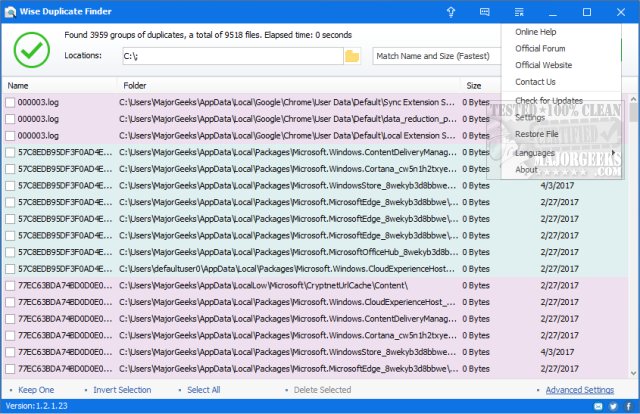Tick the 57C8EDB95 ContentDeliveryManager row checkbox
This screenshot has width=640, height=414.
click(x=10, y=152)
